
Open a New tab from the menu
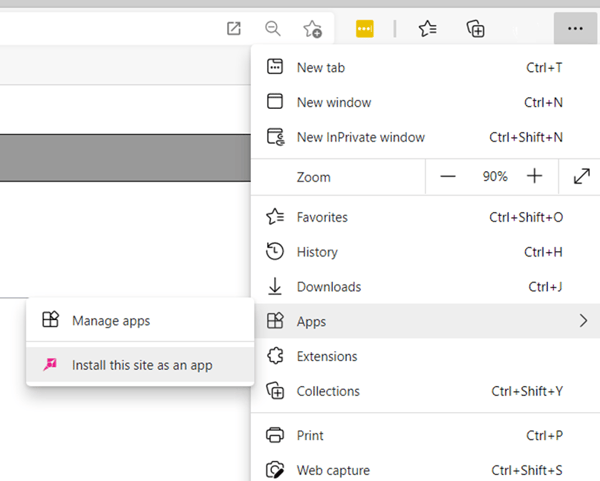(x=320, y=68)
